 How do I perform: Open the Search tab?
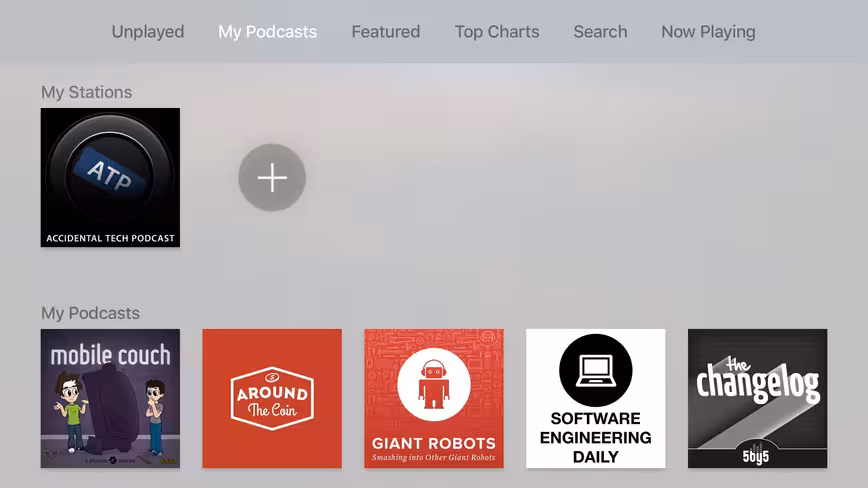[601, 32]
